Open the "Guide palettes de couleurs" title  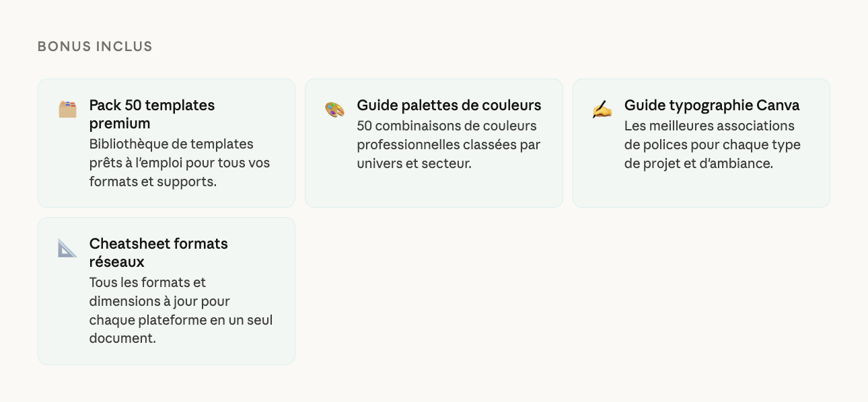click(449, 106)
